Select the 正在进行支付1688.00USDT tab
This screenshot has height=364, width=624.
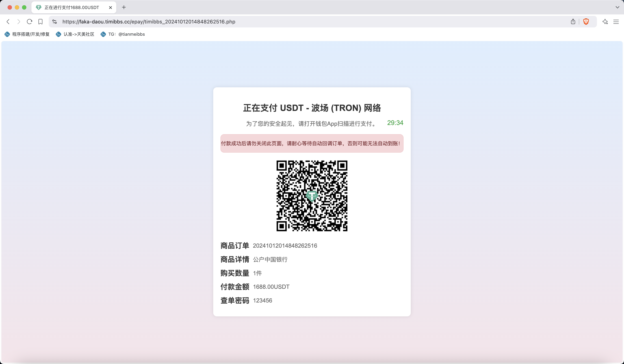pos(74,7)
